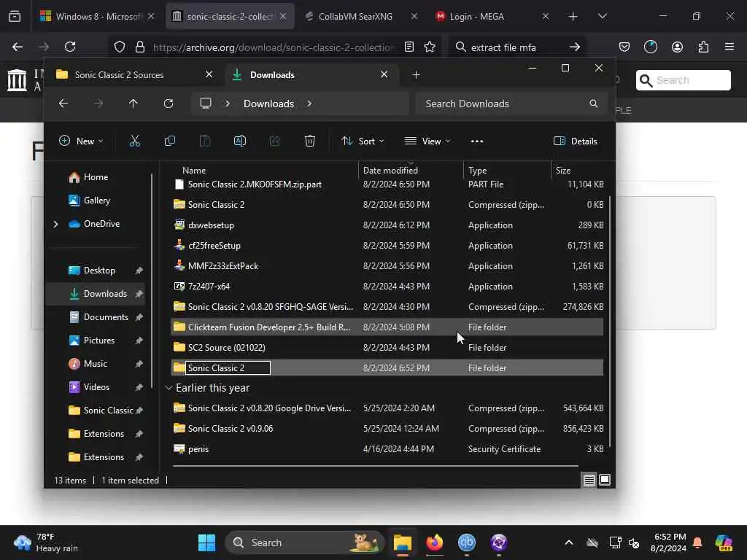Toggle Firefox reader view icon
Screen dimensions: 747x560
(x=409, y=47)
